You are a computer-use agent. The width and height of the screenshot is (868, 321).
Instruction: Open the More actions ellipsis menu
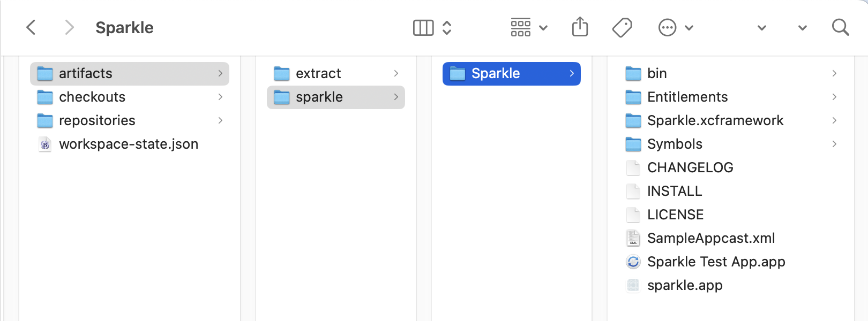coord(668,27)
